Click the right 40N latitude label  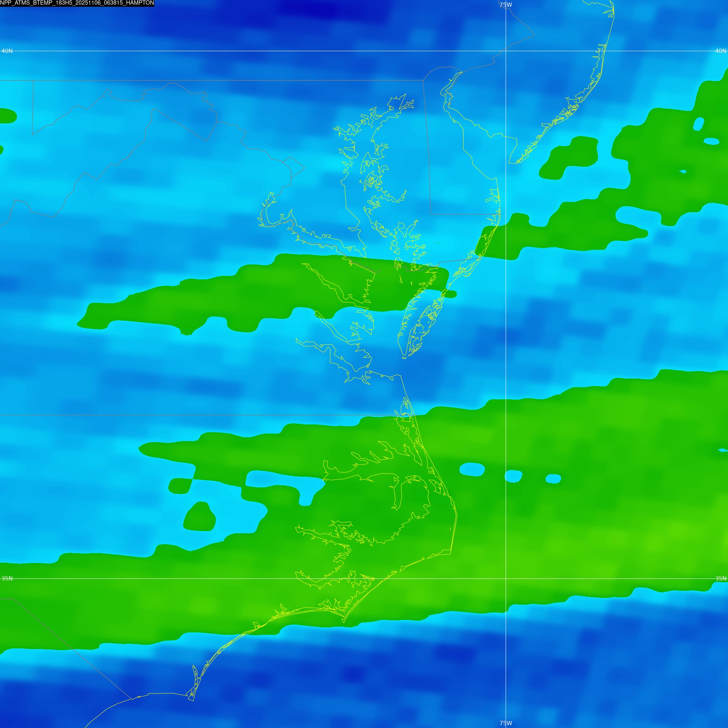tap(721, 51)
